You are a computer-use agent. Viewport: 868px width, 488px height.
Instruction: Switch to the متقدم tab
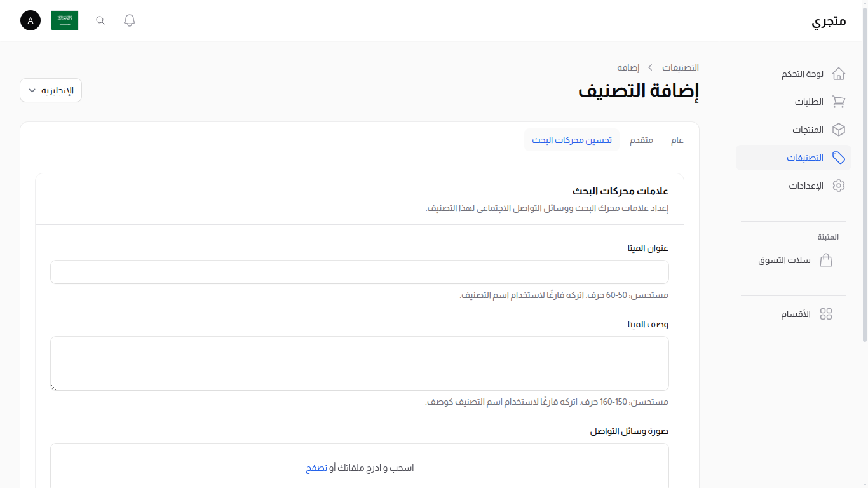point(641,140)
